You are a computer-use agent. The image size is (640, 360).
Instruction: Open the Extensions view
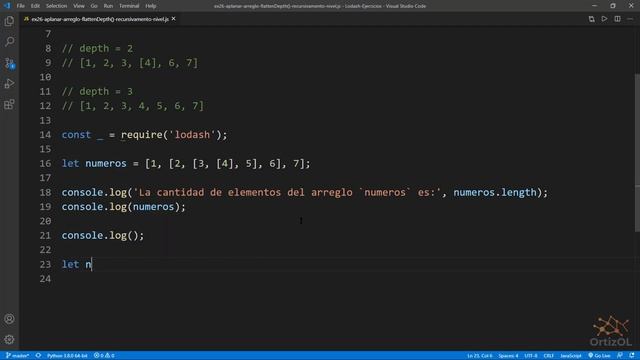(x=9, y=104)
